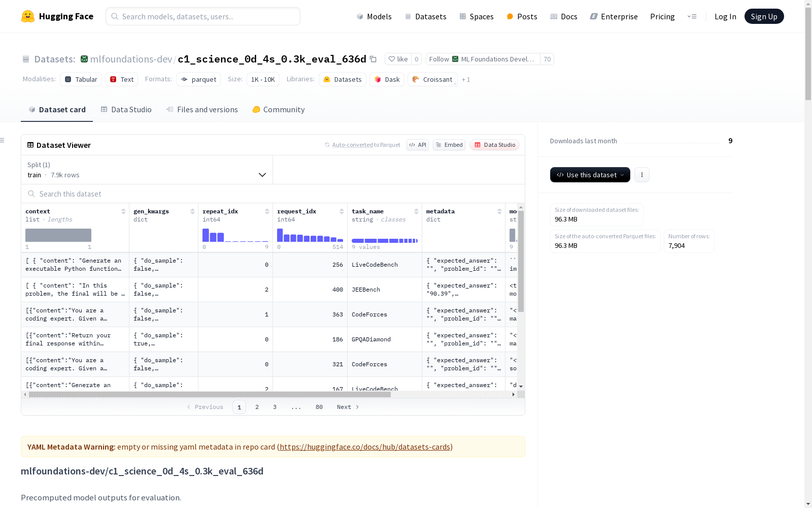The image size is (812, 508).
Task: Open Data Studio from viewer header
Action: tap(494, 145)
